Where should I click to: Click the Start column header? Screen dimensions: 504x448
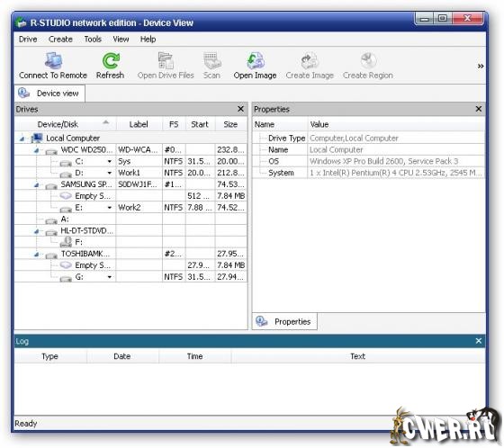200,124
